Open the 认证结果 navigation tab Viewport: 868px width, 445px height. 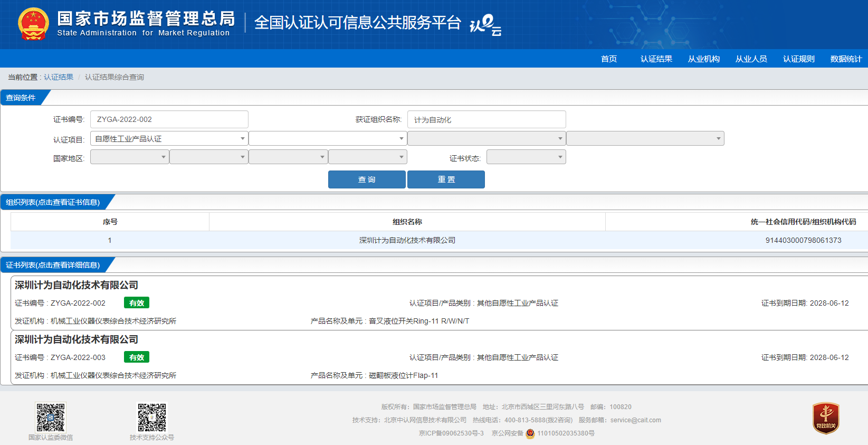pos(656,59)
